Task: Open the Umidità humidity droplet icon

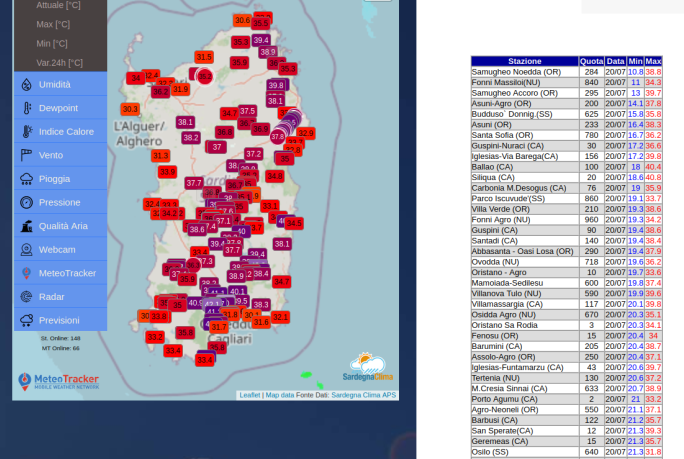Action: tap(27, 84)
